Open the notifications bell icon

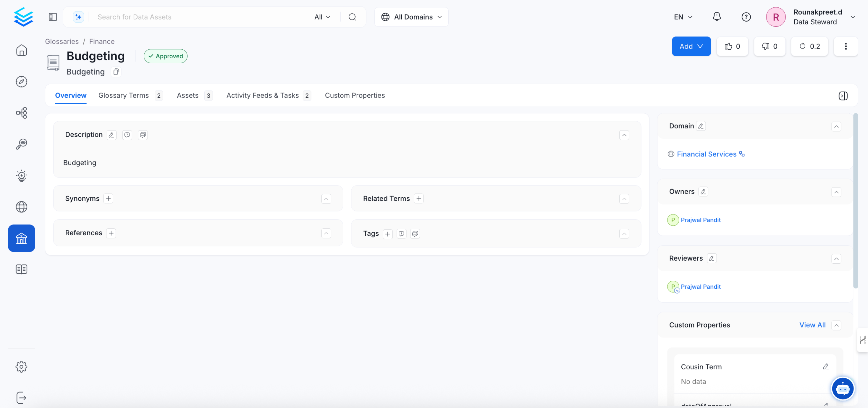coord(717,17)
